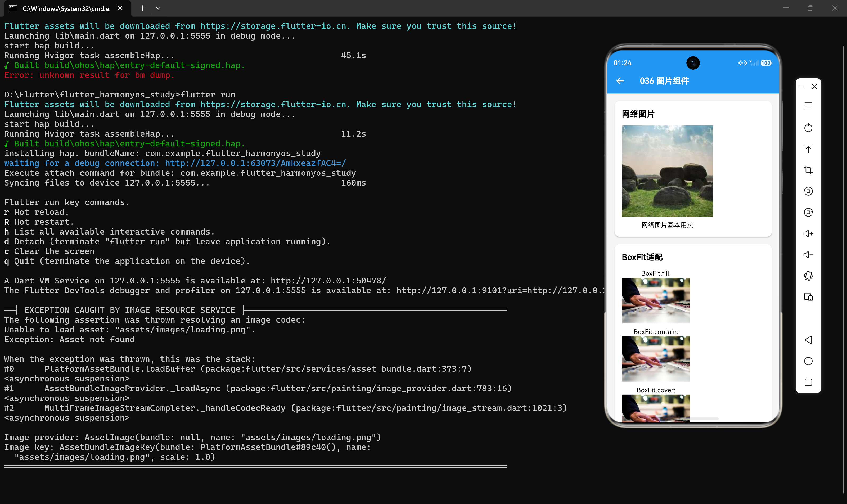Click 'Unable to load asset' error line
Screen dimensions: 847x504
[x=129, y=330]
